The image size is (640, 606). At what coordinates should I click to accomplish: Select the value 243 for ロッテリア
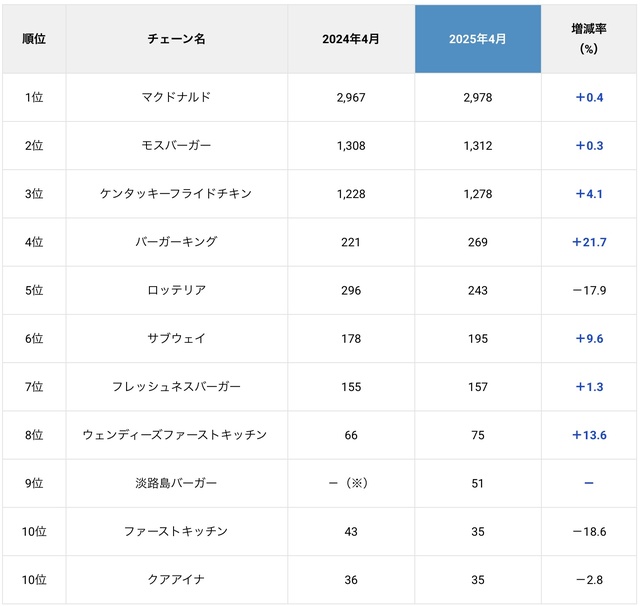[478, 291]
